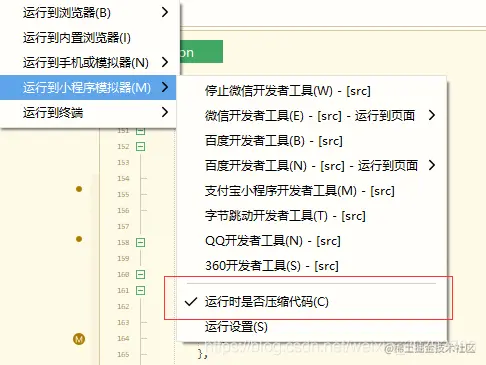This screenshot has height=365, width=486.
Task: Collapse code fold at line 160
Action: point(141,274)
